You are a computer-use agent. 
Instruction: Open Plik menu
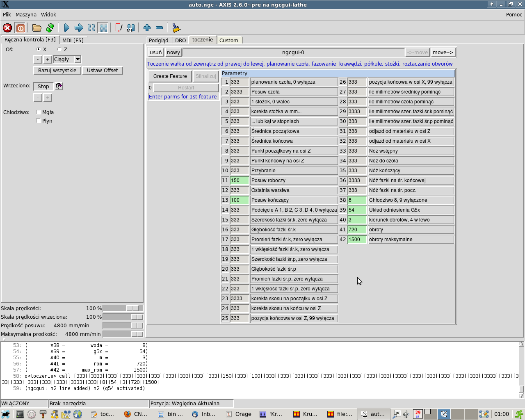(x=7, y=14)
